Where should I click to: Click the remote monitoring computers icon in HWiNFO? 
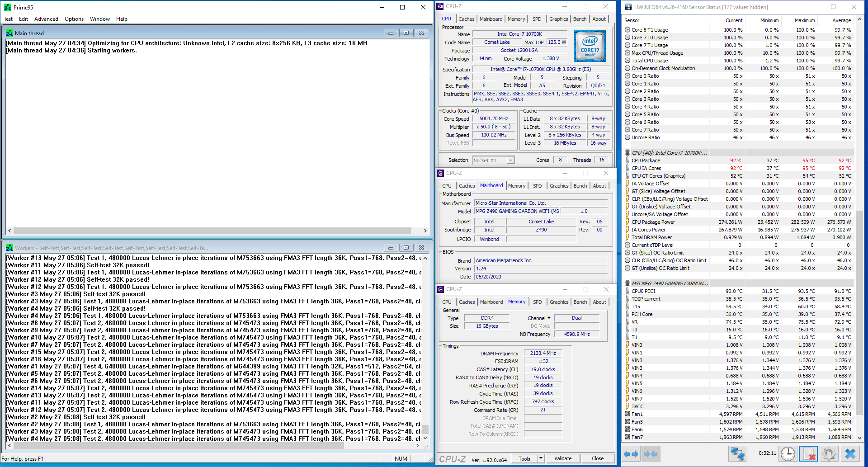click(x=737, y=453)
